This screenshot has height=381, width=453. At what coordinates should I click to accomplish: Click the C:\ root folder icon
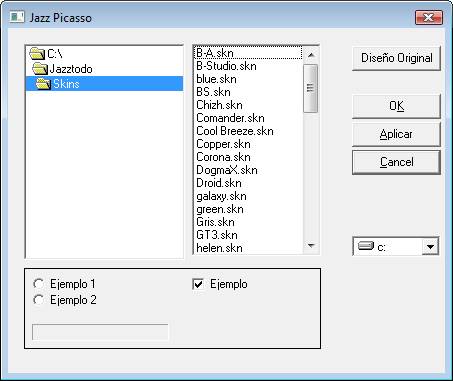(37, 53)
